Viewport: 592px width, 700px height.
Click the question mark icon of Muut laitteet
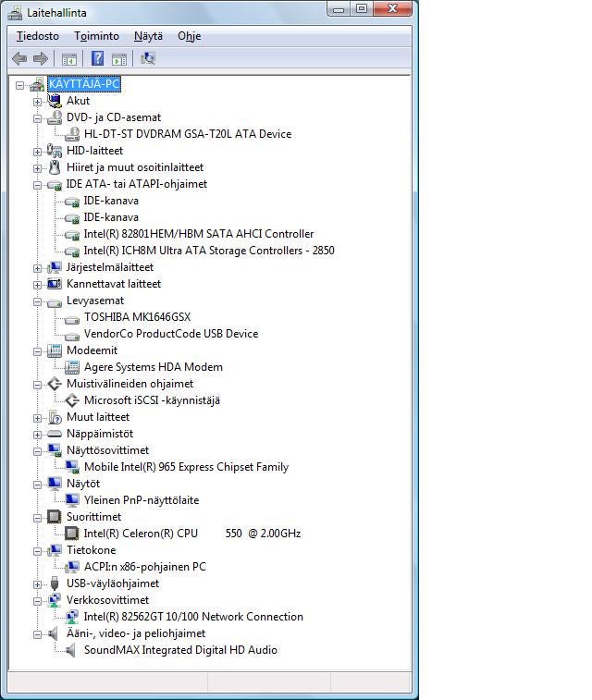click(x=55, y=417)
